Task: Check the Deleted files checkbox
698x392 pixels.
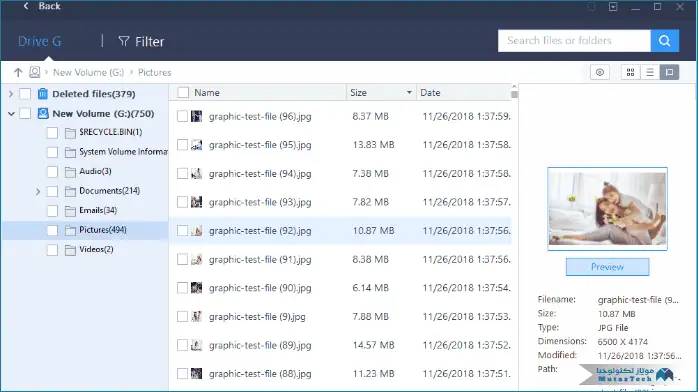Action: coord(25,94)
